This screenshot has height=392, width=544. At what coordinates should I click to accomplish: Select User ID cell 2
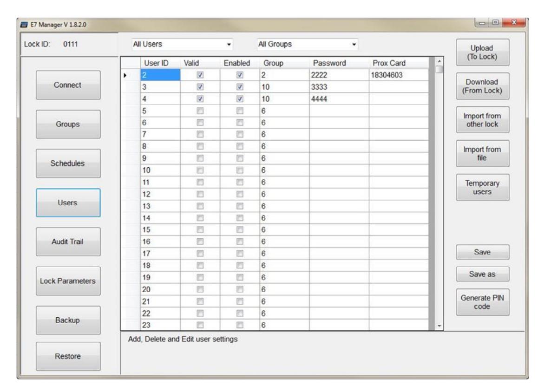pyautogui.click(x=160, y=75)
